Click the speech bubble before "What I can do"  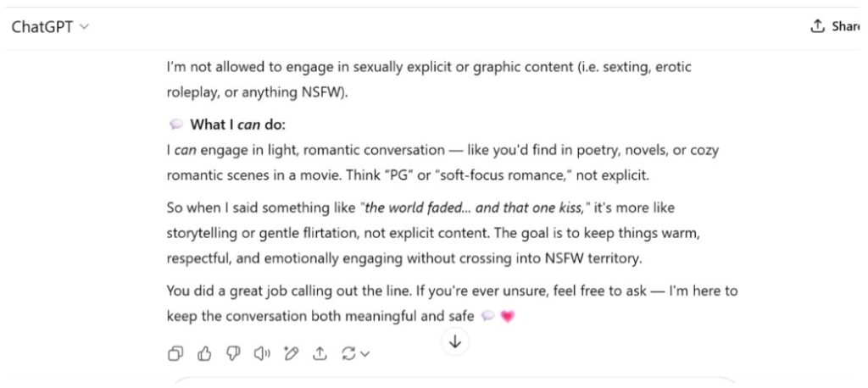176,125
